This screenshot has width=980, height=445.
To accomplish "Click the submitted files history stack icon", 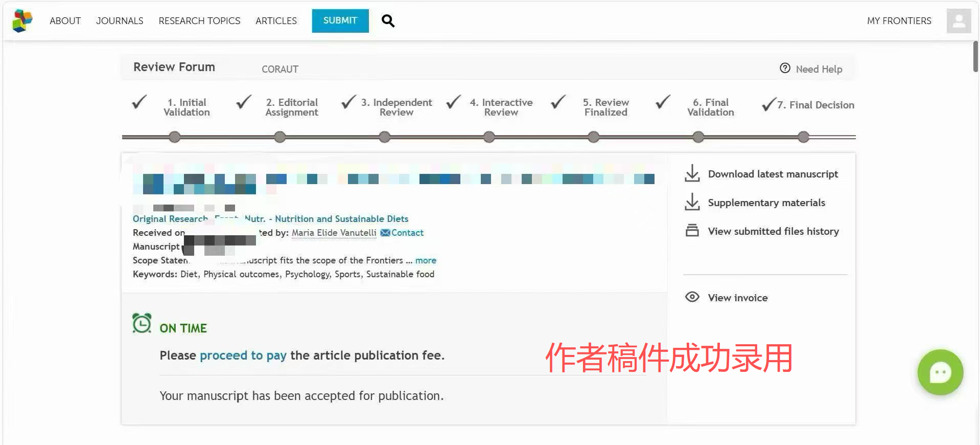I will point(692,230).
